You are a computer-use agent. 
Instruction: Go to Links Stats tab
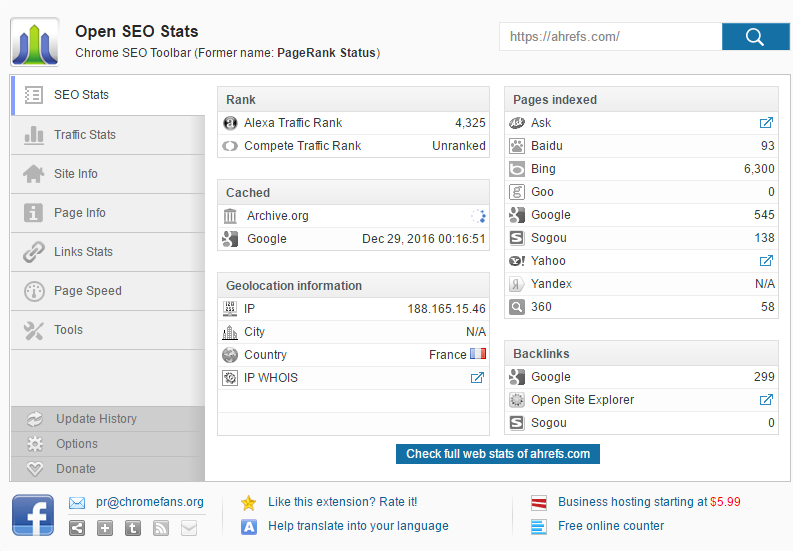(108, 251)
